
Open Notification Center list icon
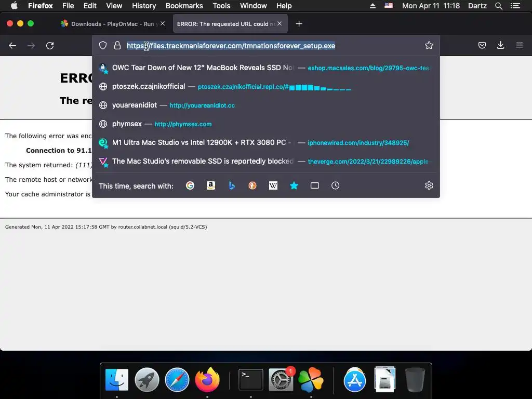pos(515,6)
